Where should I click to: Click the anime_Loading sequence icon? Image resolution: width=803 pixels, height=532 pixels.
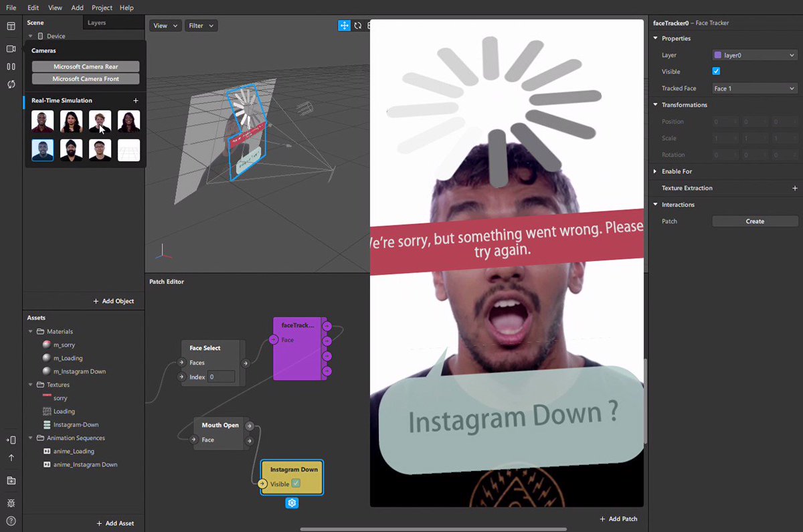click(x=46, y=452)
